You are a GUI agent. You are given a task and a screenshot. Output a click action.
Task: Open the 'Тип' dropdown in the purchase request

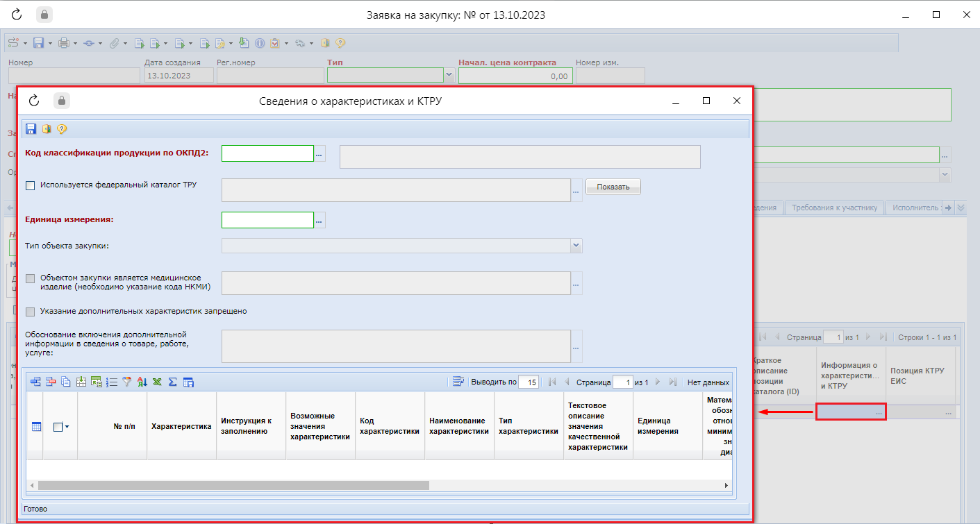(449, 76)
